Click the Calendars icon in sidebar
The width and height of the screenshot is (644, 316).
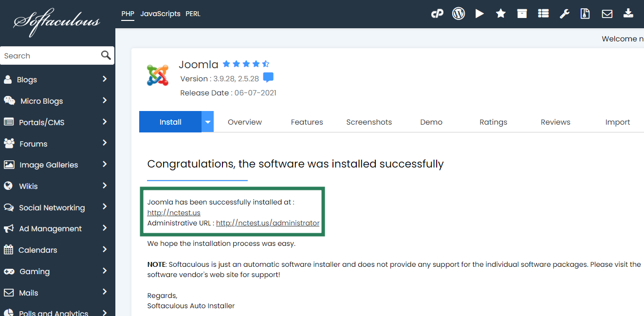(8, 249)
